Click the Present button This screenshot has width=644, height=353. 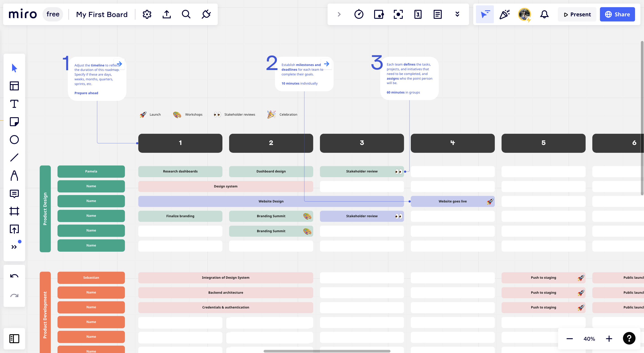[577, 15]
